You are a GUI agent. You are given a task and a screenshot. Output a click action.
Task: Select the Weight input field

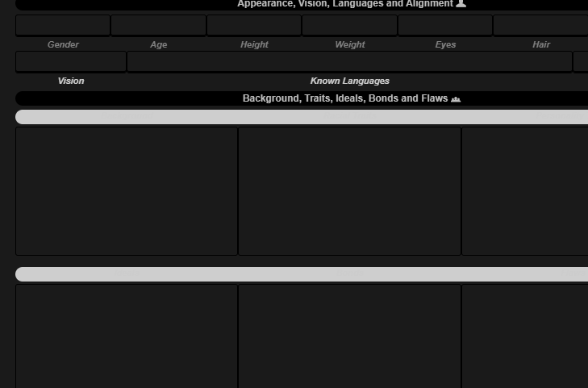tap(349, 25)
